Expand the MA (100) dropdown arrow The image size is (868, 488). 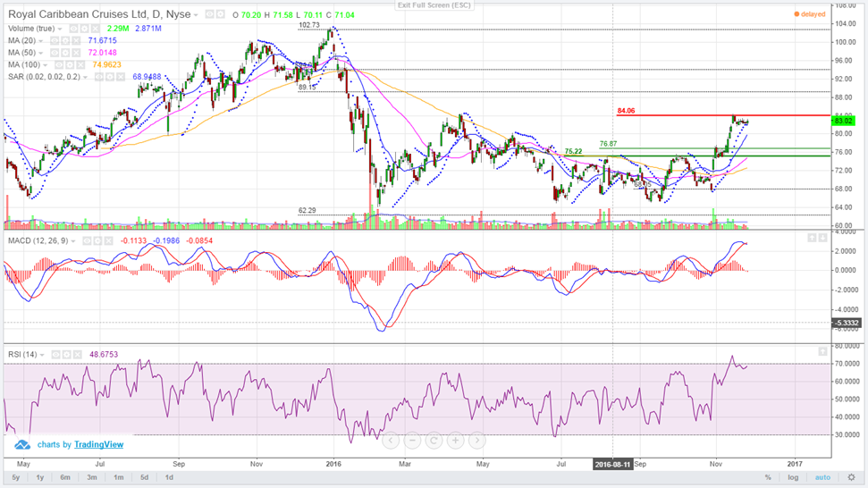click(x=45, y=65)
